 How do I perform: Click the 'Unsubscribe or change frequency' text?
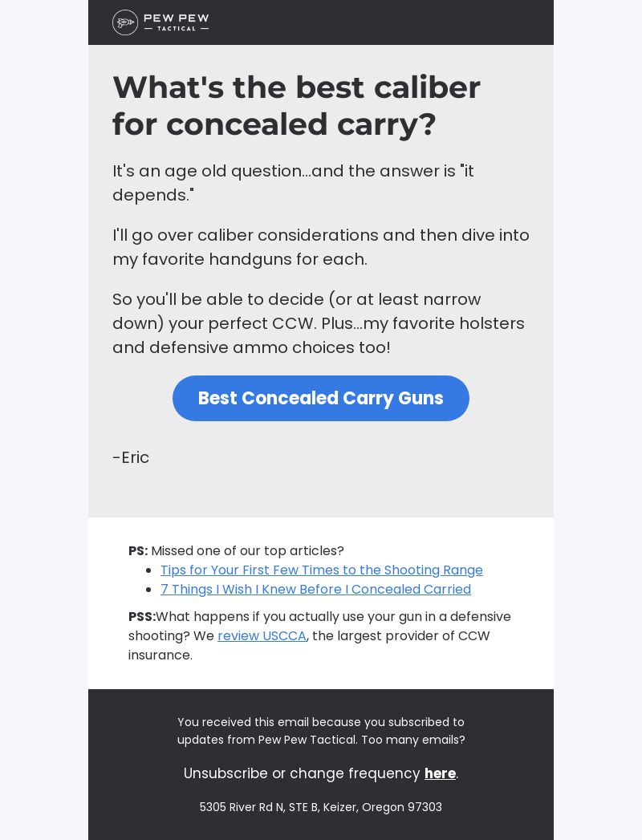point(302,773)
